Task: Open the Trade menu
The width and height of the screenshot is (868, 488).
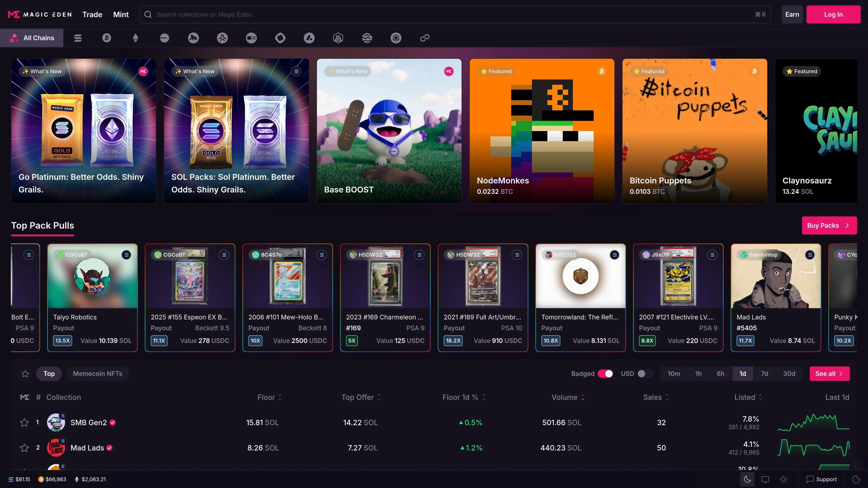Action: point(92,14)
